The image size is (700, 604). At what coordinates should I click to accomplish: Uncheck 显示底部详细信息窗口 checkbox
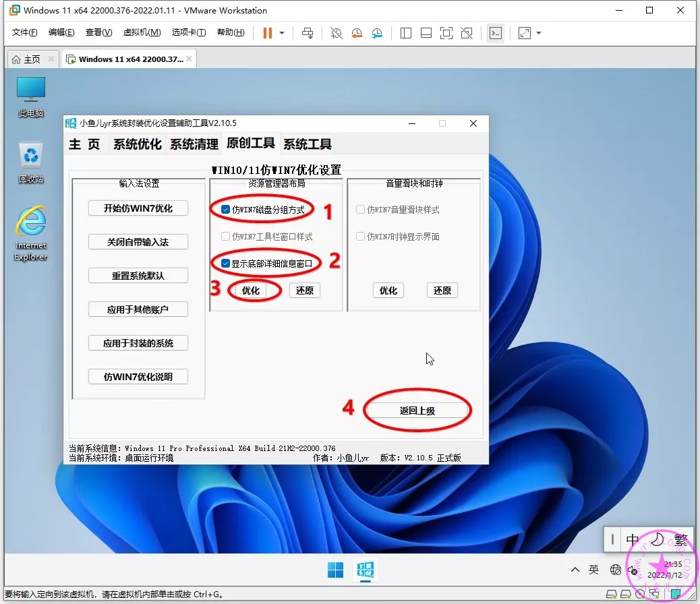[x=225, y=264]
